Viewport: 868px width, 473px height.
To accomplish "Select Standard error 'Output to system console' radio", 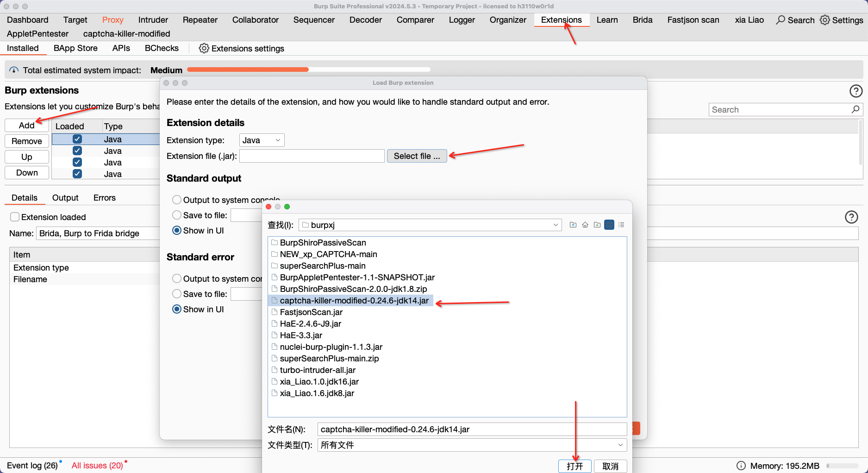I will pyautogui.click(x=177, y=278).
